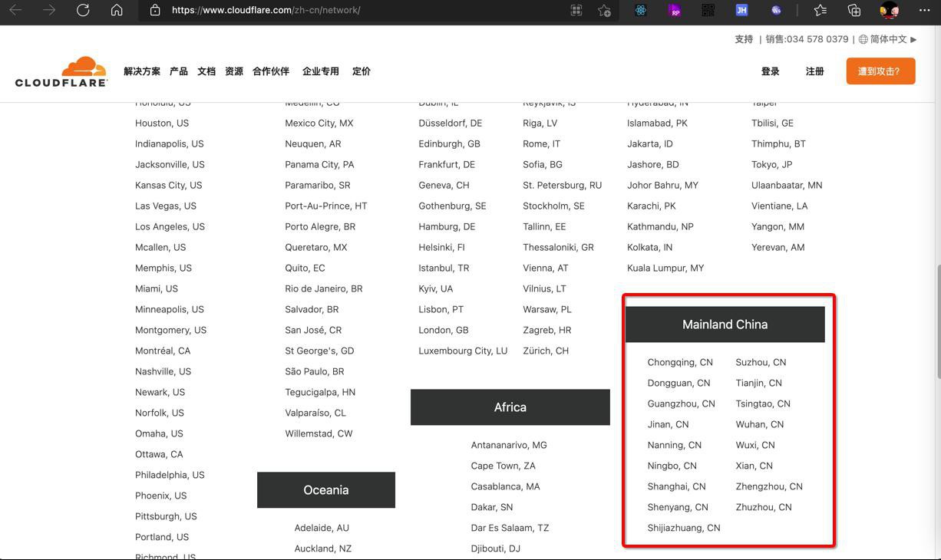Open the 资源 menu

[x=234, y=71]
